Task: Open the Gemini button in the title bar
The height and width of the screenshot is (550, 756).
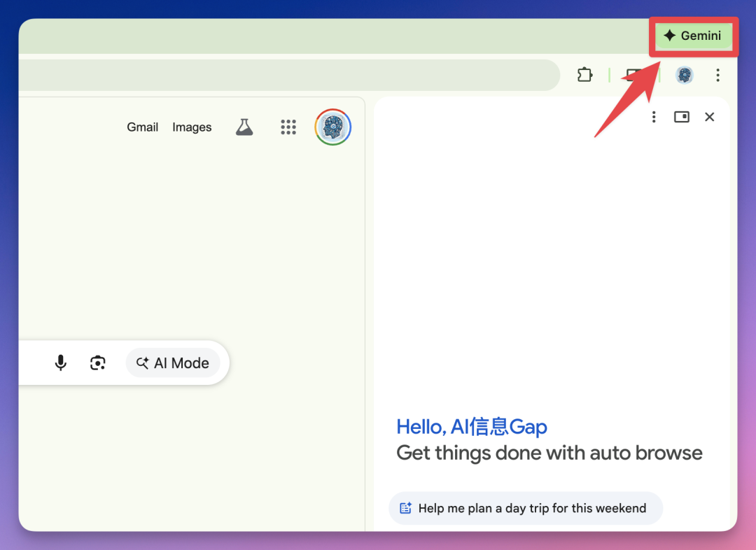Action: pos(693,36)
